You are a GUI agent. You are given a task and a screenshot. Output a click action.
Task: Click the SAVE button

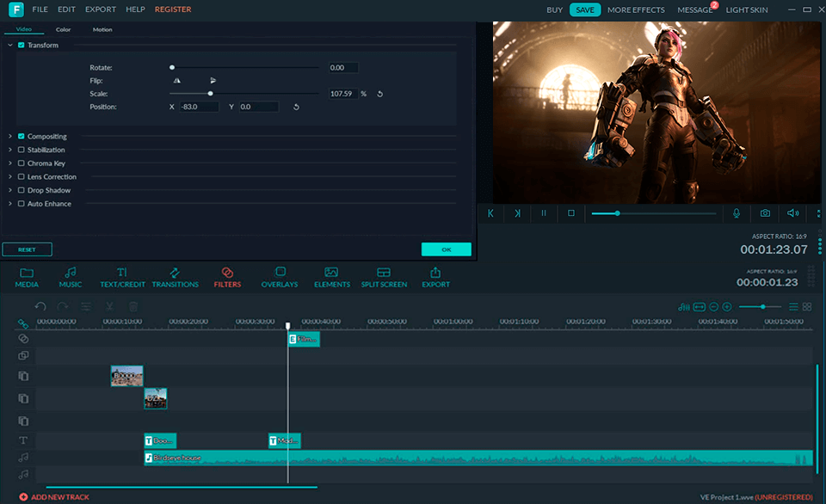[585, 9]
